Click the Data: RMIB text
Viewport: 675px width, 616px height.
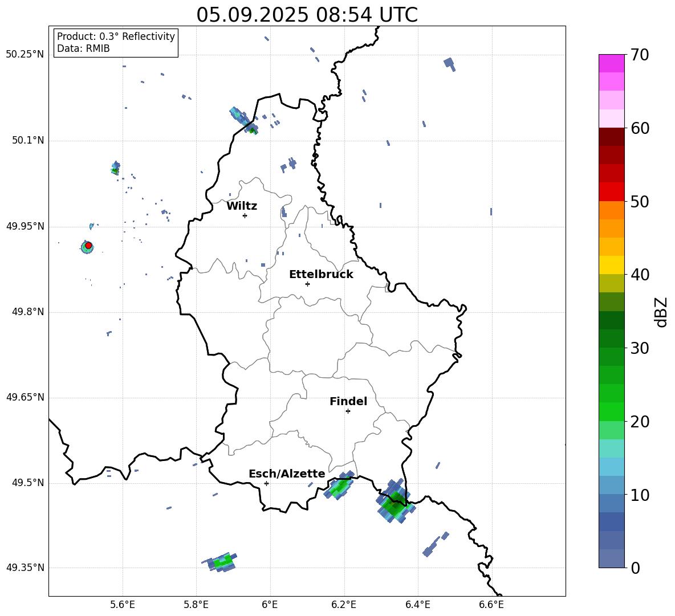tap(83, 48)
